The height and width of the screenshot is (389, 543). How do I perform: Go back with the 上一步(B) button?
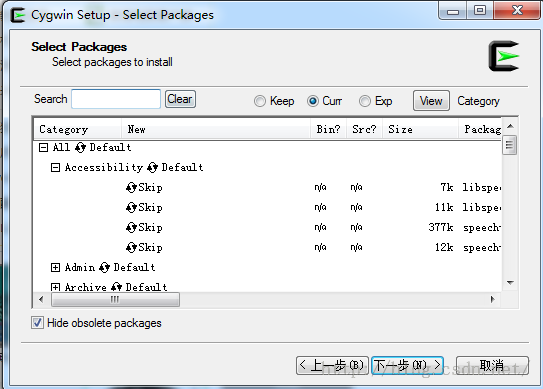pos(332,365)
